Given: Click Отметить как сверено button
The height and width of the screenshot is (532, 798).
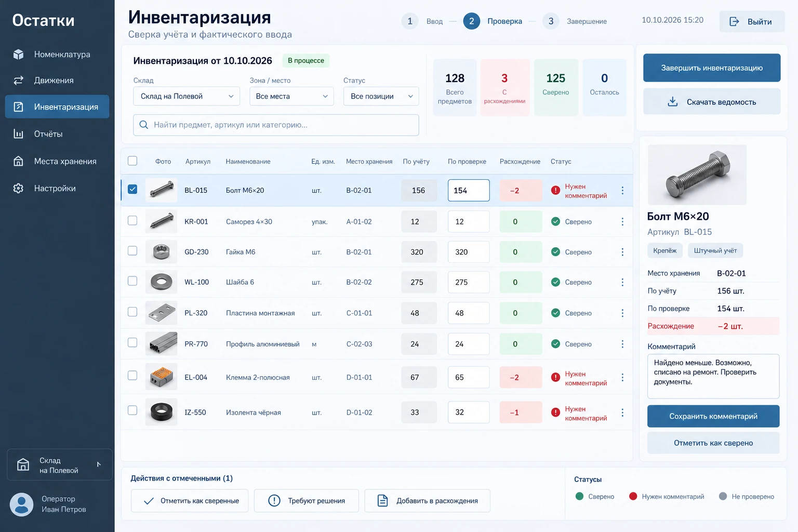Looking at the screenshot, I should pyautogui.click(x=713, y=443).
